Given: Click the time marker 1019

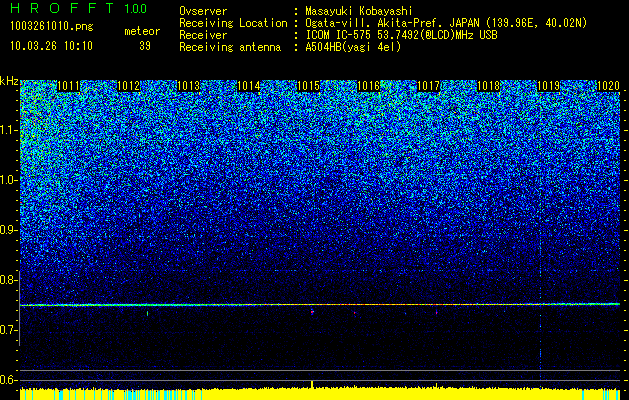Looking at the screenshot, I should click(548, 86).
